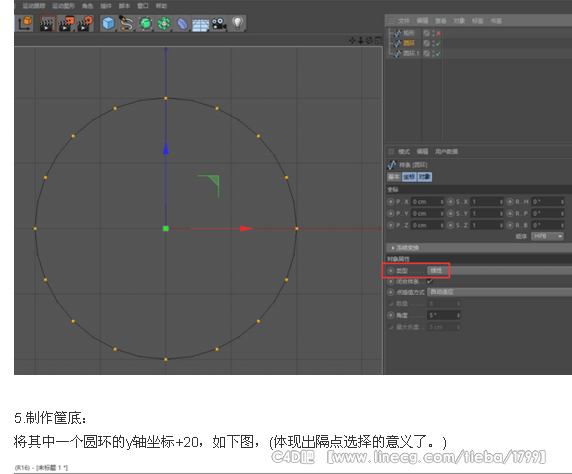Select the 圆环.1 spline in object tree
Screen dimensions: 572x474
[411, 54]
